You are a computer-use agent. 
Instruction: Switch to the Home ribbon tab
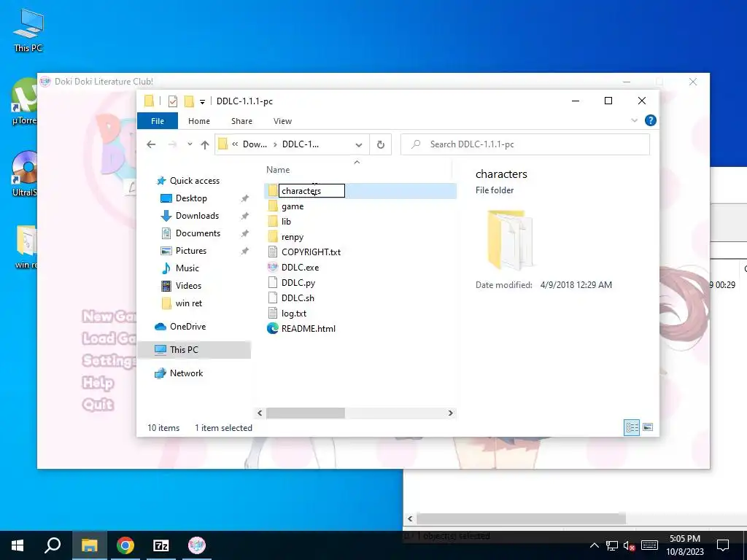click(198, 121)
